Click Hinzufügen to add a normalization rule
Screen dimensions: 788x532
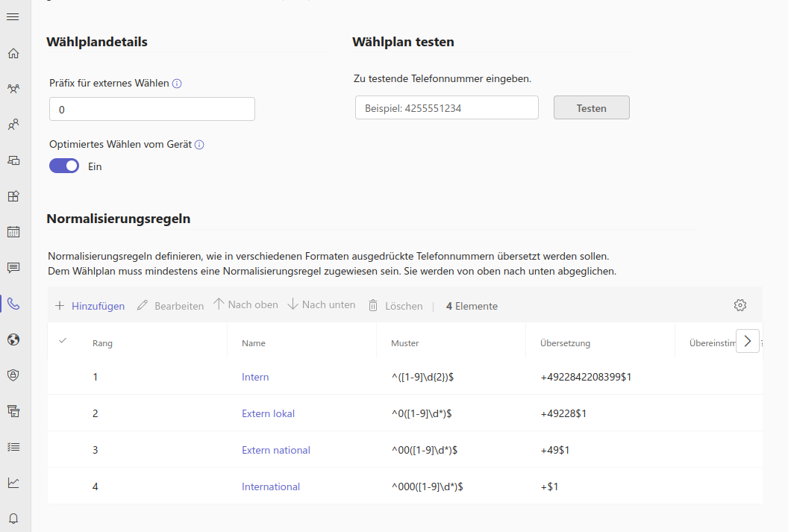click(90, 306)
